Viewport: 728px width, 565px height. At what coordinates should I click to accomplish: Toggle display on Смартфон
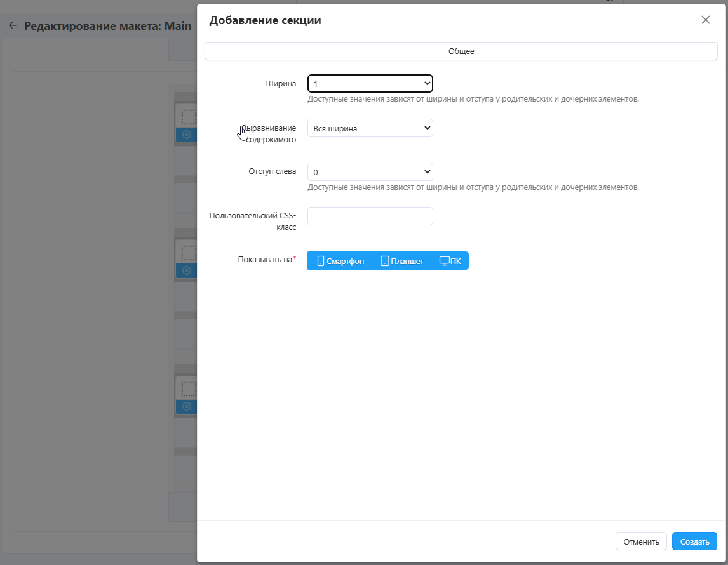(340, 261)
